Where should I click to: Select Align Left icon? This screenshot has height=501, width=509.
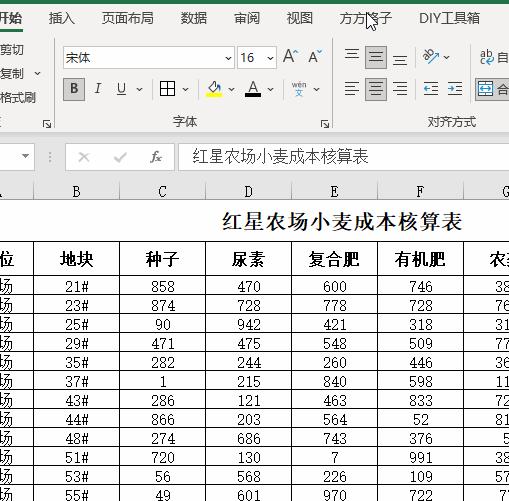(352, 89)
